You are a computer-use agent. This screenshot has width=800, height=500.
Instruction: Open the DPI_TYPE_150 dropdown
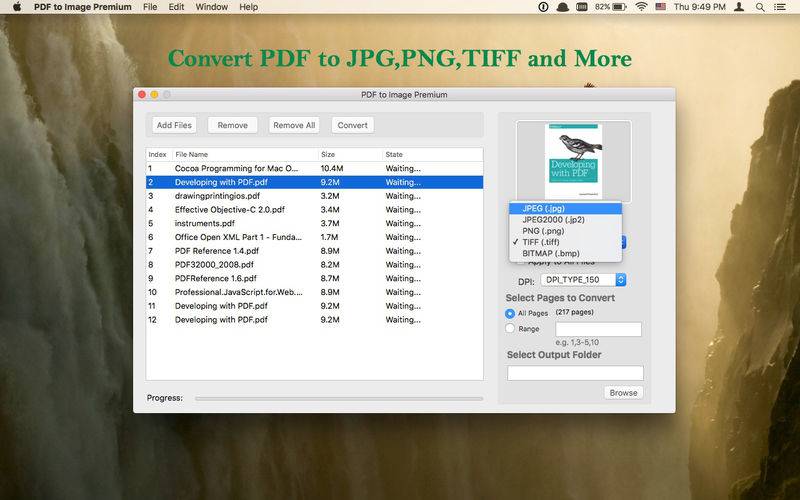coord(583,280)
